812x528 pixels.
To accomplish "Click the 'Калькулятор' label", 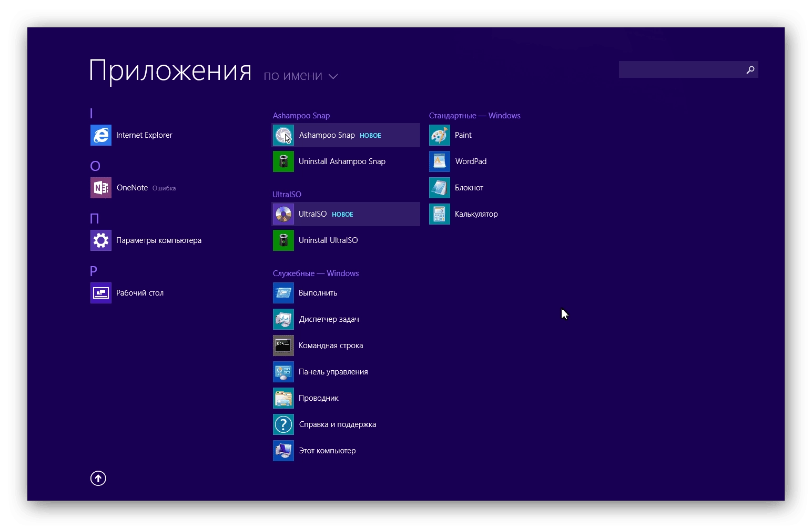I will coord(476,214).
